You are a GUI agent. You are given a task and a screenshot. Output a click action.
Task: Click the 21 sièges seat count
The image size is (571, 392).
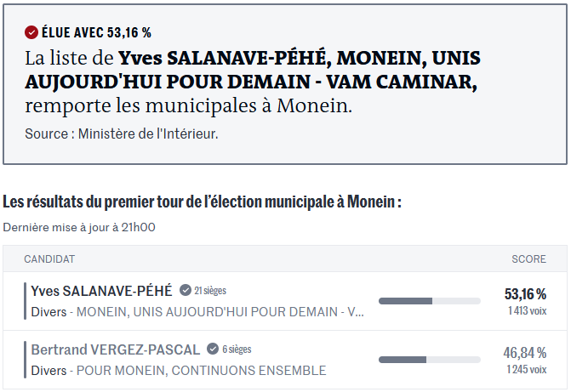[210, 291]
